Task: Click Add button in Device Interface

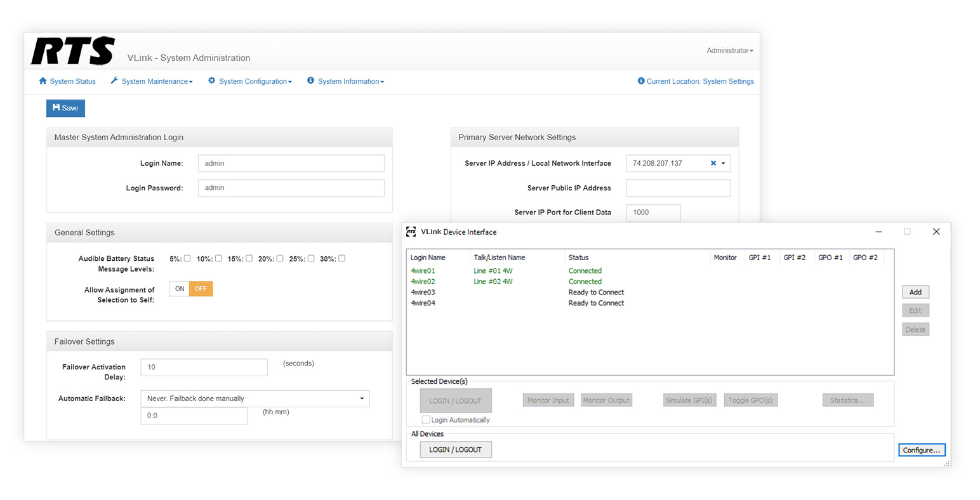Action: click(x=915, y=292)
